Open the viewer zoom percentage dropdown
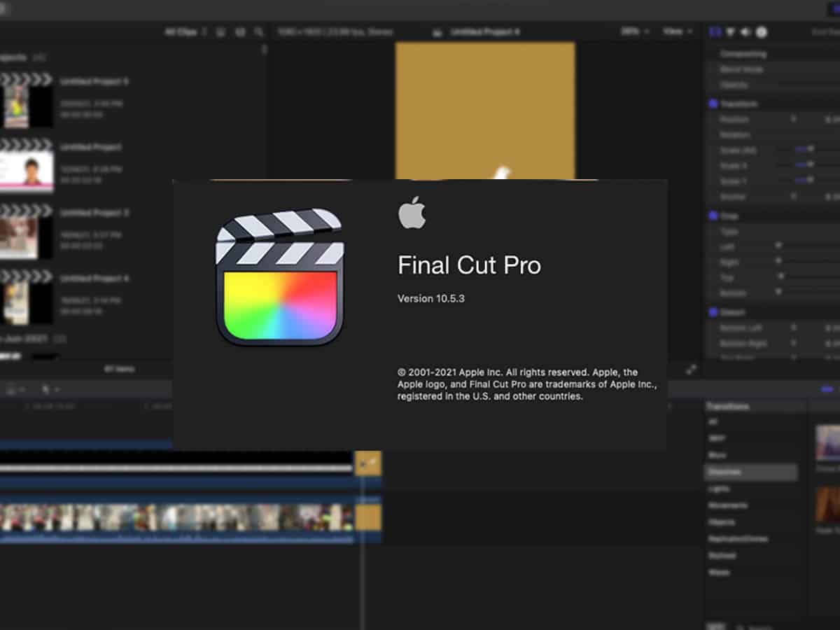Screen dimensions: 840x630 pyautogui.click(x=634, y=32)
